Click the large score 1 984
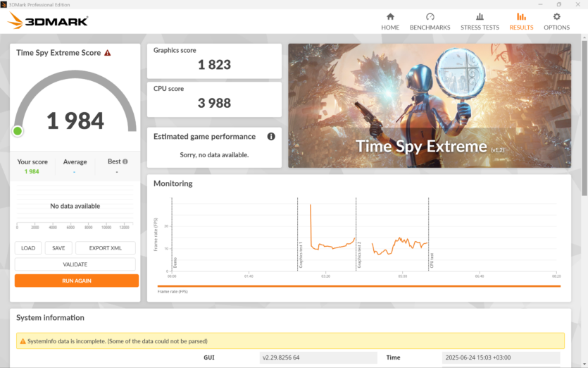The image size is (588, 368). pyautogui.click(x=75, y=121)
